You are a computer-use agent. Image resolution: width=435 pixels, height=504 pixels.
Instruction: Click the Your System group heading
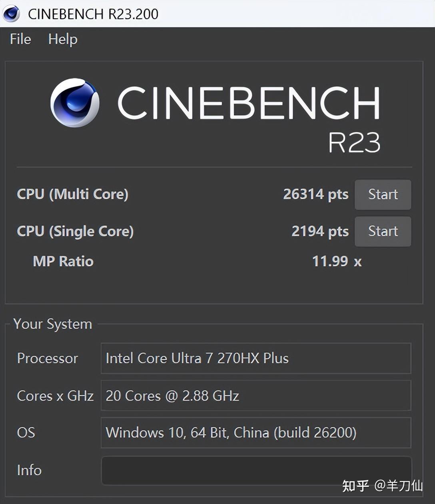tap(53, 324)
